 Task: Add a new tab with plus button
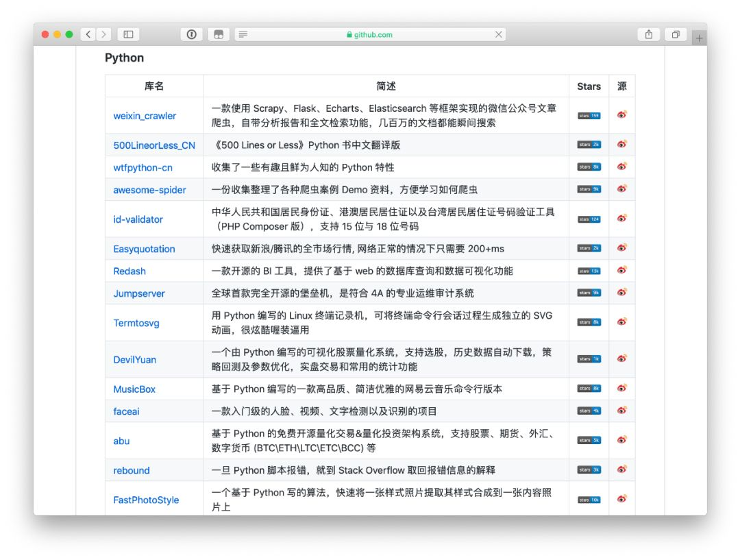click(x=699, y=38)
